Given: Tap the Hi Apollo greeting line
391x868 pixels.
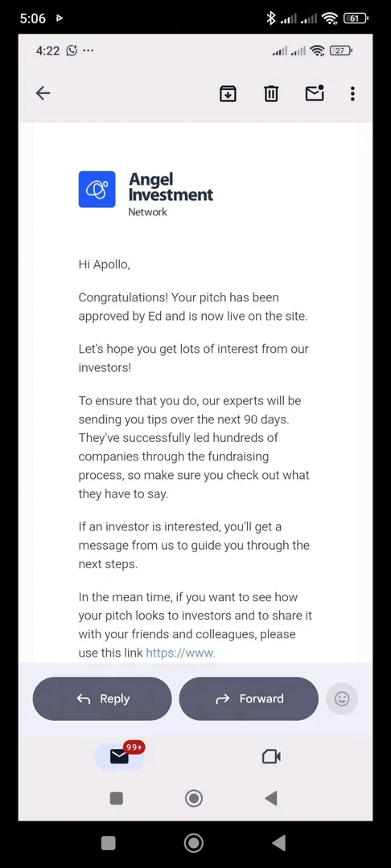Looking at the screenshot, I should pyautogui.click(x=104, y=264).
